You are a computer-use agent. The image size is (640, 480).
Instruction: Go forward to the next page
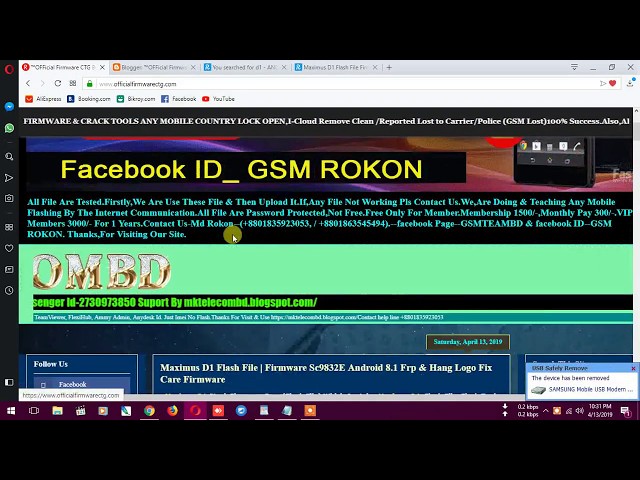coord(42,83)
